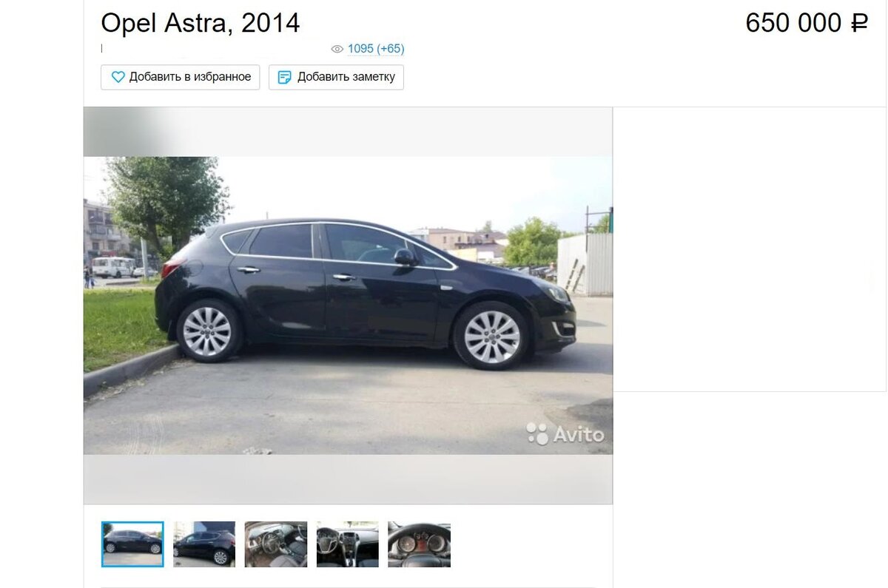The width and height of the screenshot is (888, 588).
Task: Select the fifth thumbnail with instrument gauges
Action: [420, 544]
